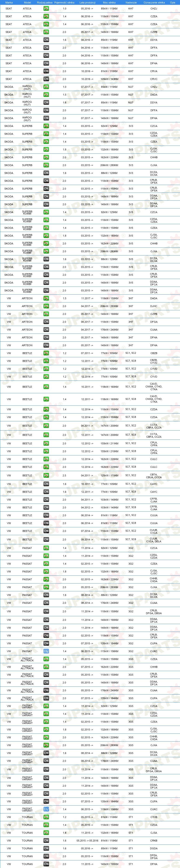
Task: Select the '155kW / 211KM' power cell
Action: click(x=109, y=443)
